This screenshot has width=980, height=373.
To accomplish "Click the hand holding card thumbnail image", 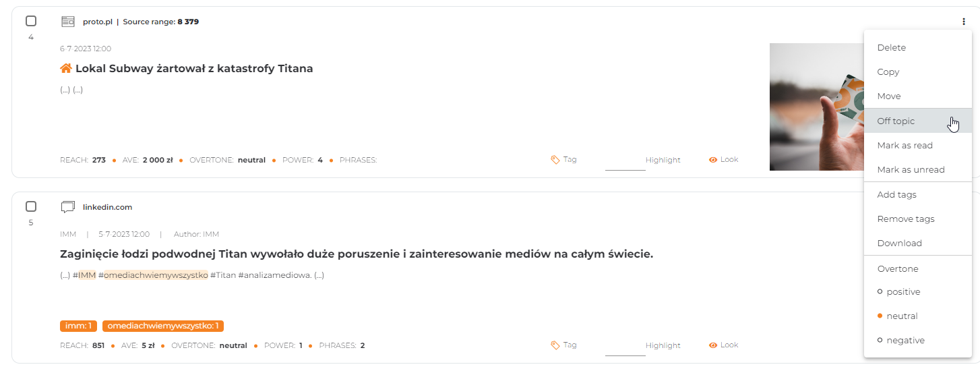I will [816, 107].
